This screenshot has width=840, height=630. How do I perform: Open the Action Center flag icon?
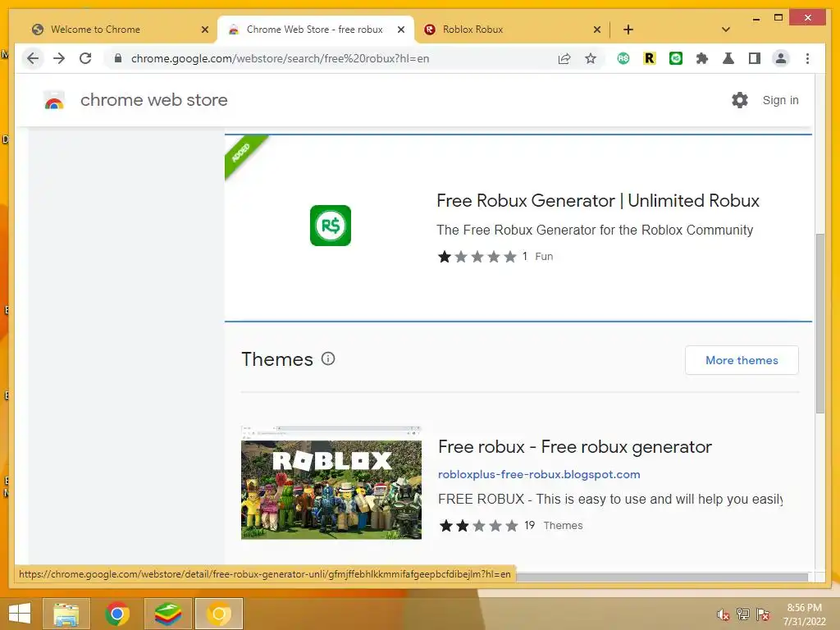click(763, 614)
